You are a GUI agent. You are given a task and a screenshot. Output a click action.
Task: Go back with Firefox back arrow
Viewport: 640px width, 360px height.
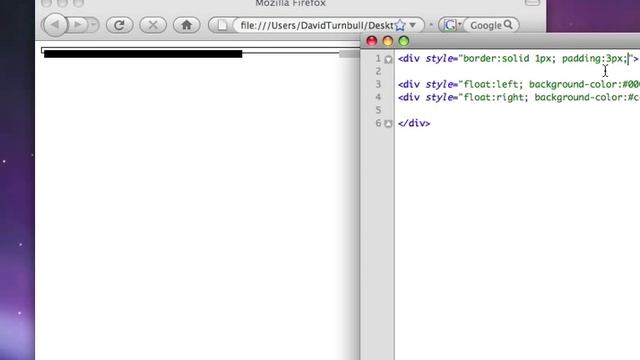pyautogui.click(x=55, y=25)
